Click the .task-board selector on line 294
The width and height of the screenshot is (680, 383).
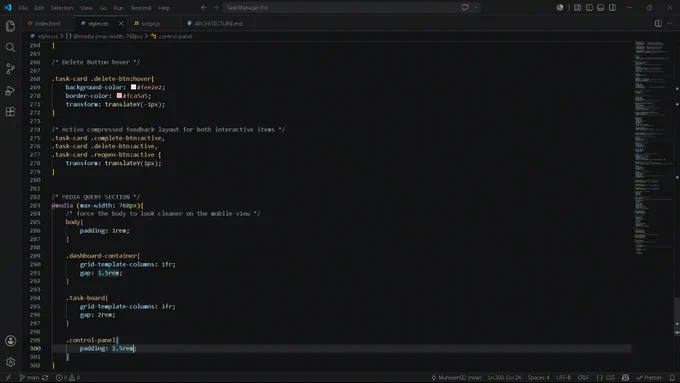click(x=86, y=298)
